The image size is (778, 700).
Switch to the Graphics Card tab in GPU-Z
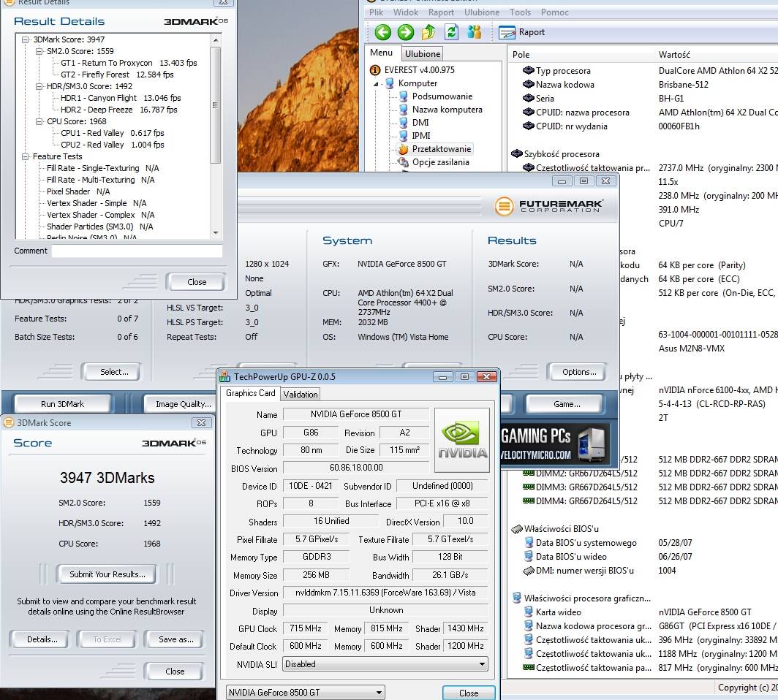click(x=250, y=393)
